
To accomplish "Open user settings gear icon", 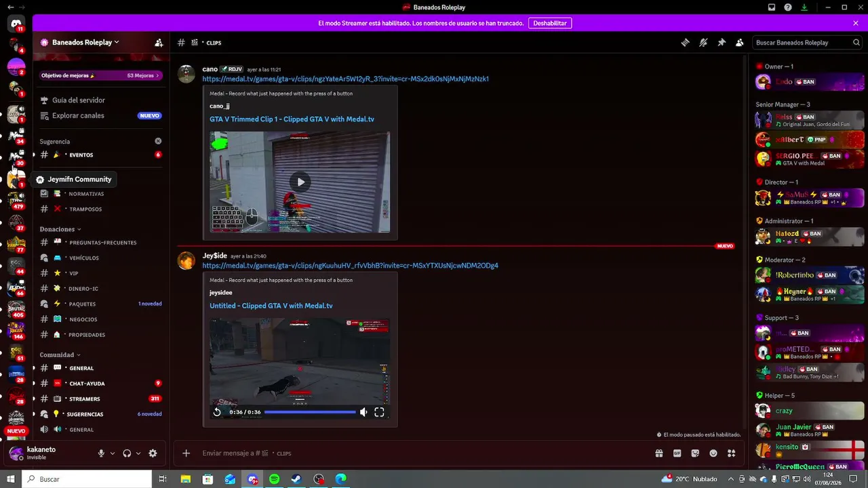I will pos(153,453).
